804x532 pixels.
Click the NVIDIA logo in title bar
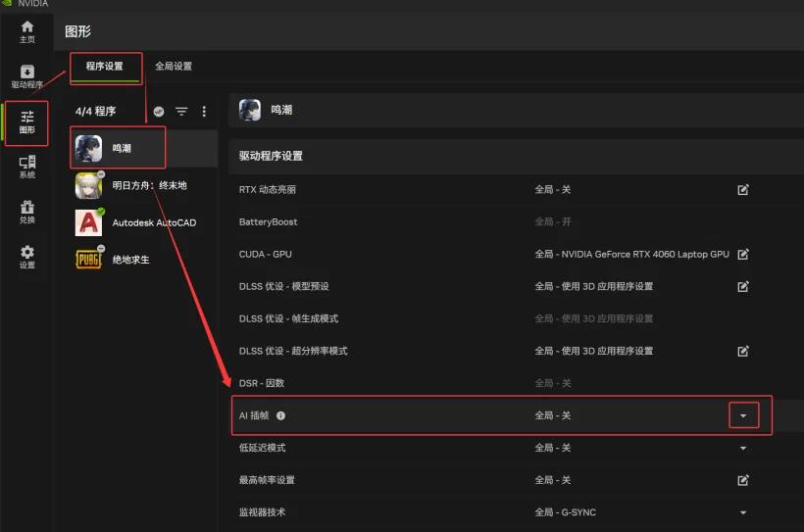click(7, 3)
